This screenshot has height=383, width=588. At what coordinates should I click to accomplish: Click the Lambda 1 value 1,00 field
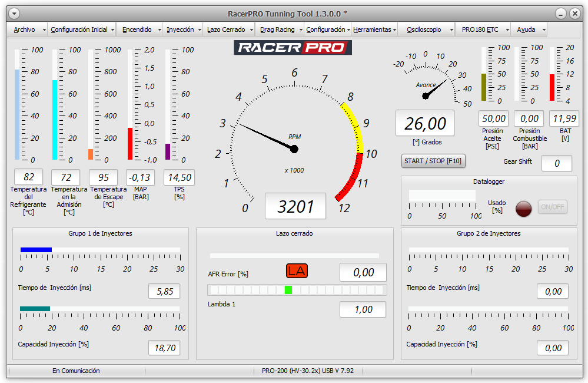point(363,309)
